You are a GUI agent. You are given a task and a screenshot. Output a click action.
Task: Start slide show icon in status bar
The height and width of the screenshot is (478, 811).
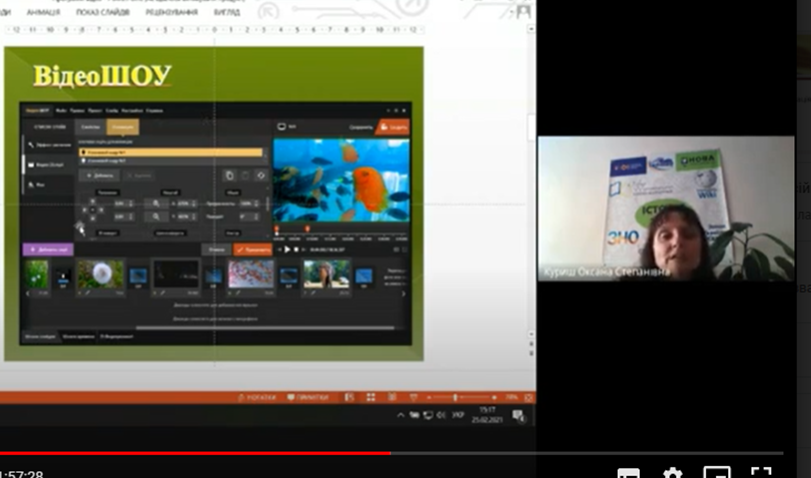click(413, 397)
